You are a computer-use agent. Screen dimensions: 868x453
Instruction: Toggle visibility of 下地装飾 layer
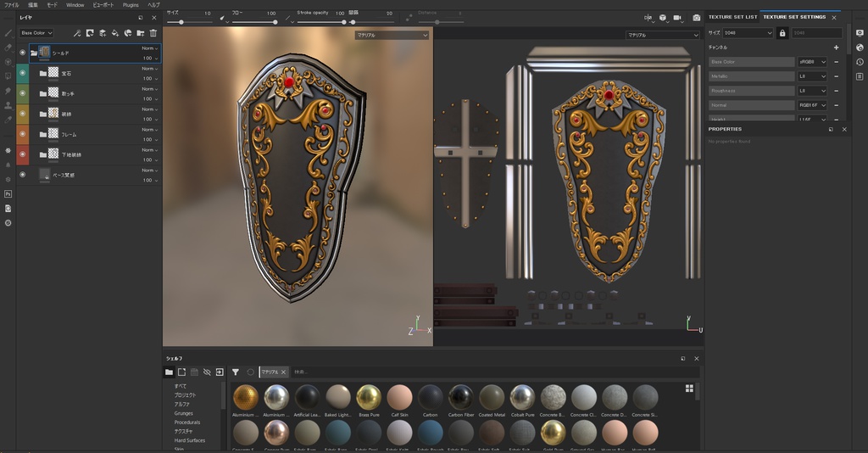23,154
